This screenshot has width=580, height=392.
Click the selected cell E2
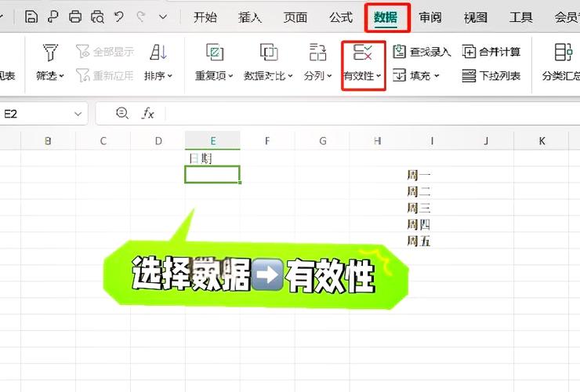tap(212, 174)
